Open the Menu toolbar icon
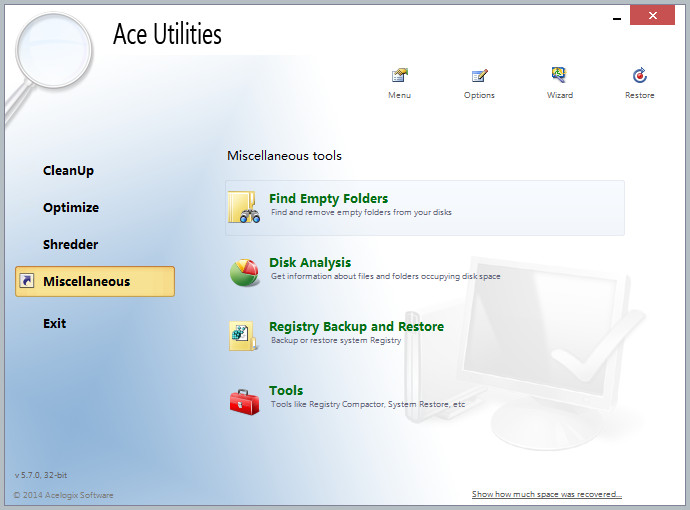 tap(400, 75)
